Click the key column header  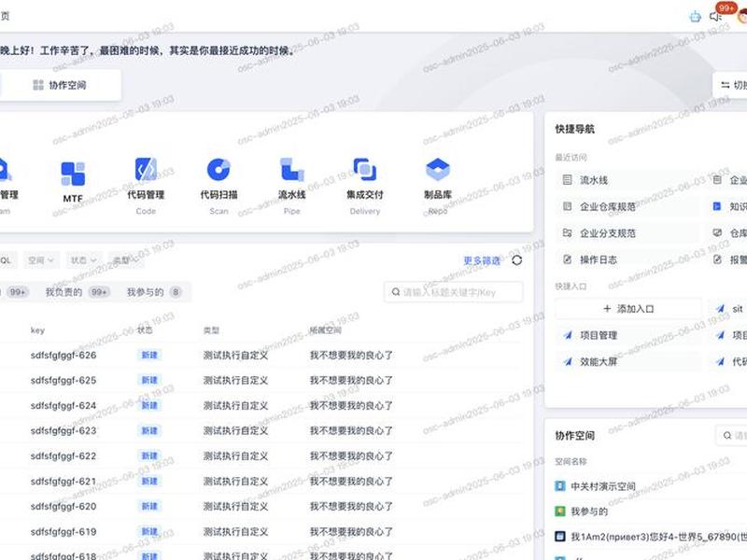(x=37, y=330)
